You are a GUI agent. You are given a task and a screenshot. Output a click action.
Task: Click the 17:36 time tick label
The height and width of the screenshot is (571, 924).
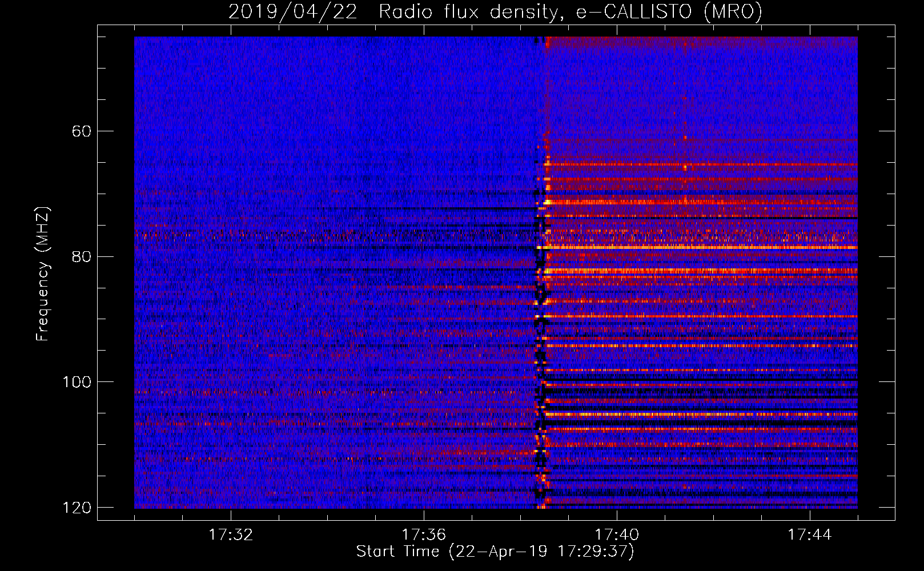tap(424, 535)
